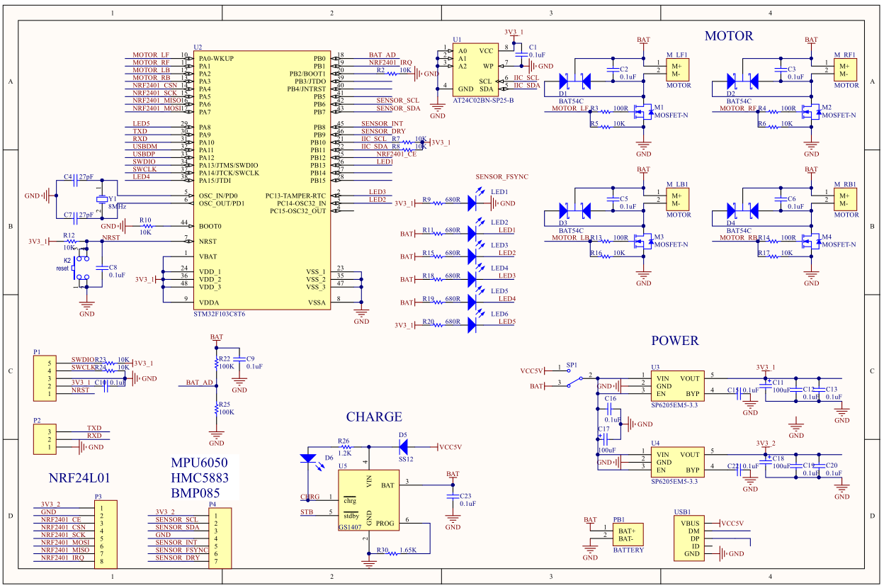The image size is (884, 588).
Task: Click the Y1 8MHz crystal symbol
Action: pyautogui.click(x=101, y=198)
